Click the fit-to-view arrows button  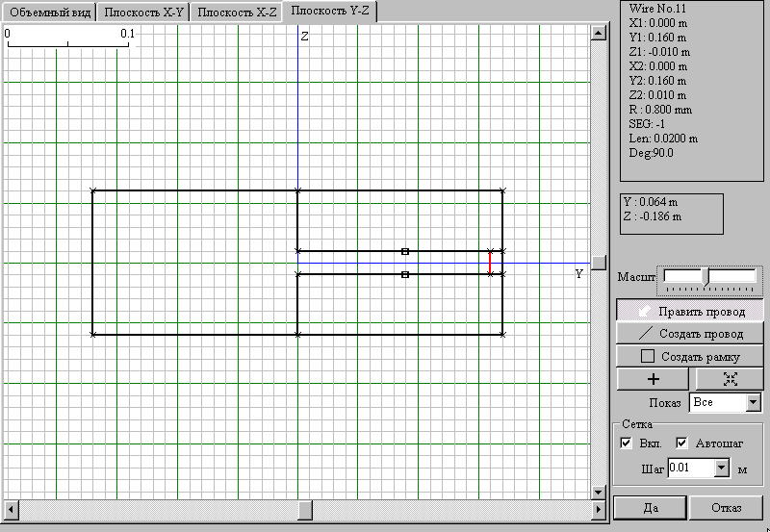729,379
